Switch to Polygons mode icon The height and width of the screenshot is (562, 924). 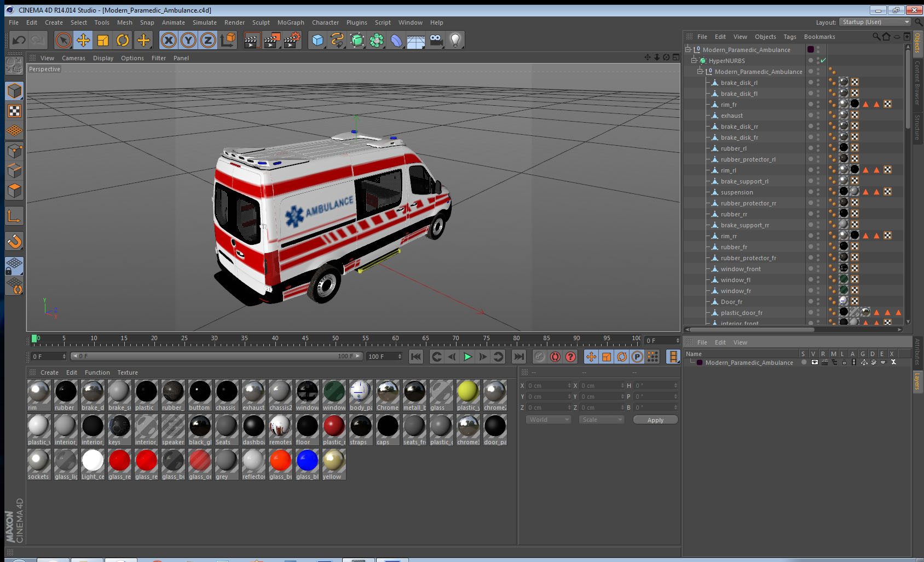click(x=14, y=191)
